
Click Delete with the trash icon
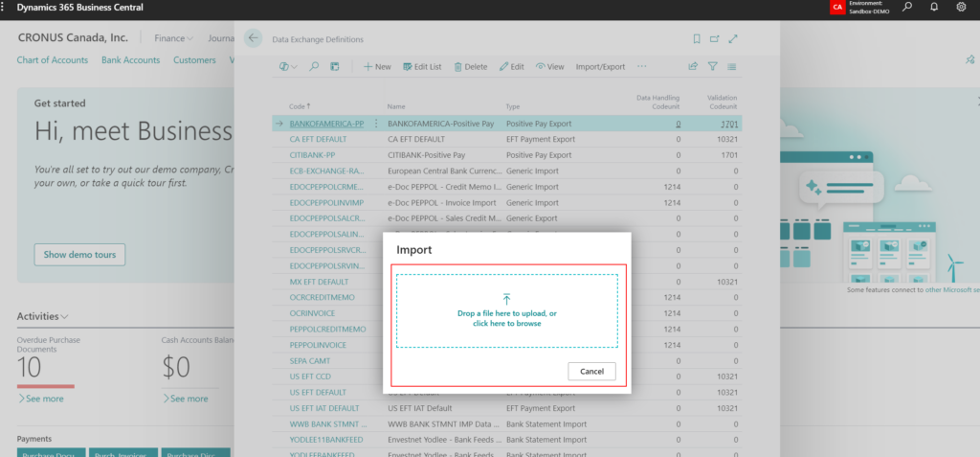(471, 66)
